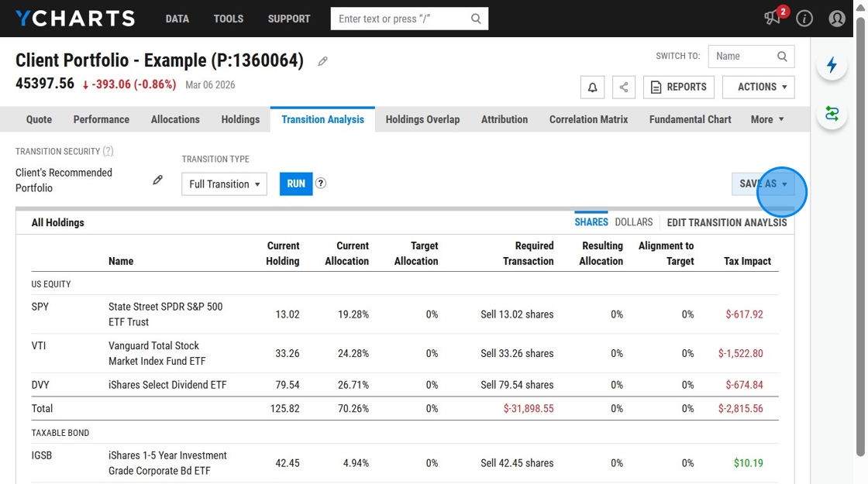The image size is (868, 484).
Task: Click SPY tax impact $-617.92
Action: coord(744,314)
